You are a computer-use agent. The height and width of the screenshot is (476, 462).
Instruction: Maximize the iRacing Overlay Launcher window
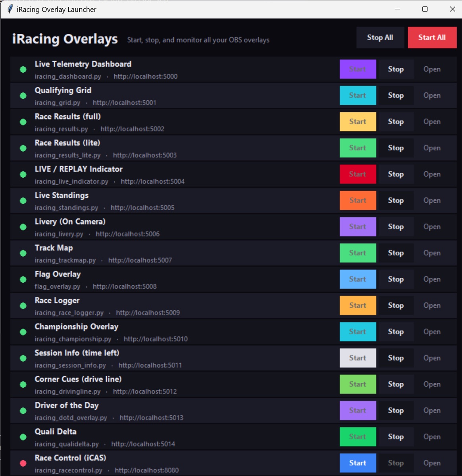click(425, 9)
